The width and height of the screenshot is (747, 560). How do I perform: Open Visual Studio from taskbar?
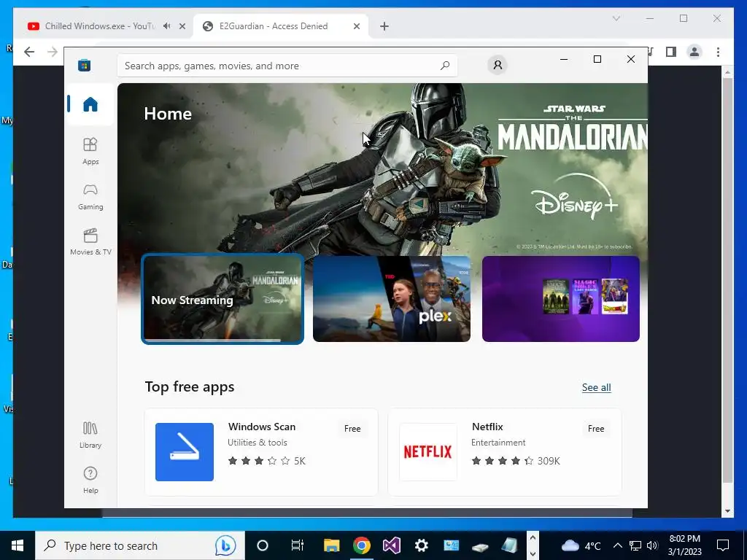tap(392, 545)
